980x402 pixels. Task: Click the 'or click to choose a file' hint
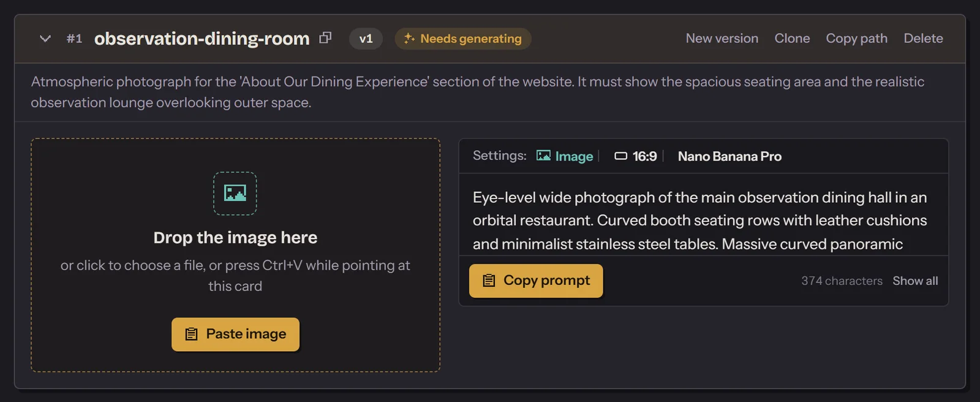click(x=235, y=275)
